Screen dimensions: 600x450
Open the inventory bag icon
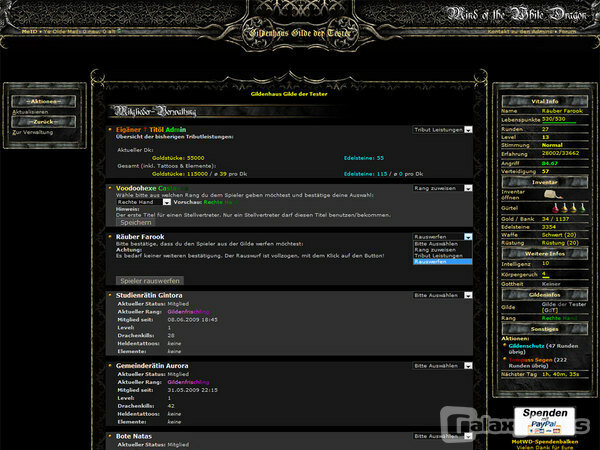[553, 194]
